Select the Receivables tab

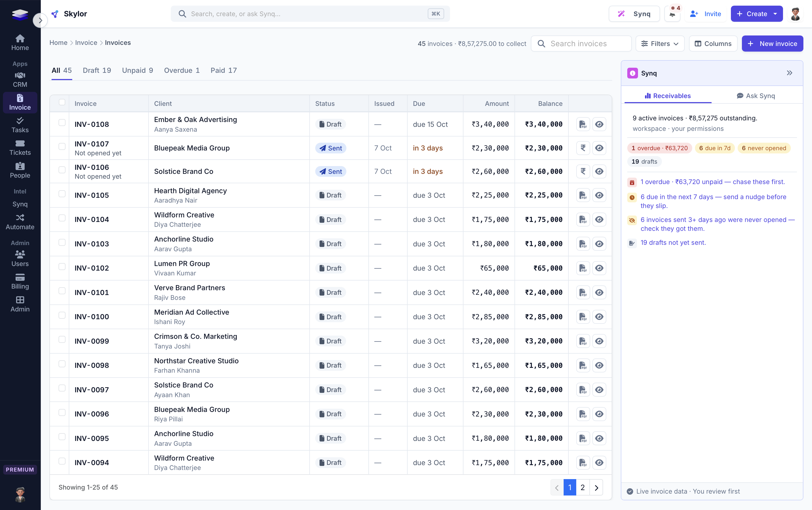pos(668,96)
